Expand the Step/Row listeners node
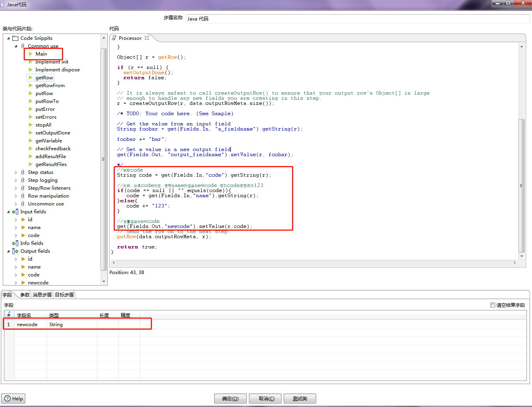This screenshot has height=407, width=532. tap(16, 188)
